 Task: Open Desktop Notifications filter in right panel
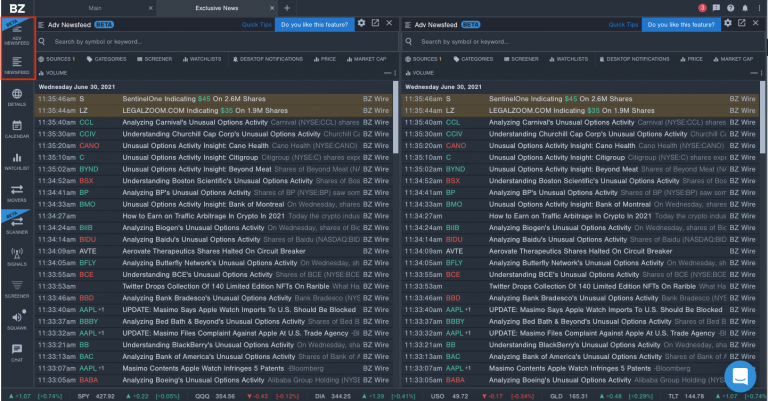[x=635, y=59]
